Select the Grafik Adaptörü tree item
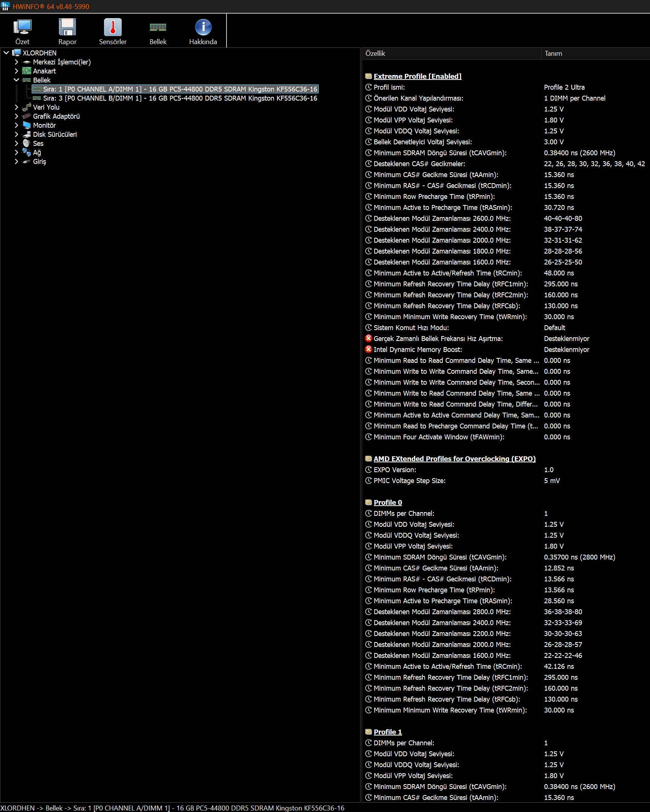The height and width of the screenshot is (812, 650). pyautogui.click(x=57, y=116)
